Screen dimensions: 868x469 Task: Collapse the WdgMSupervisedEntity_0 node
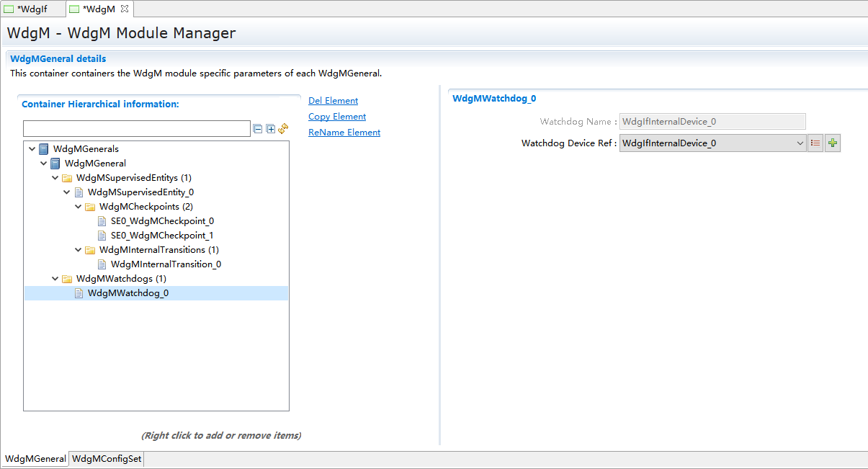(x=67, y=192)
